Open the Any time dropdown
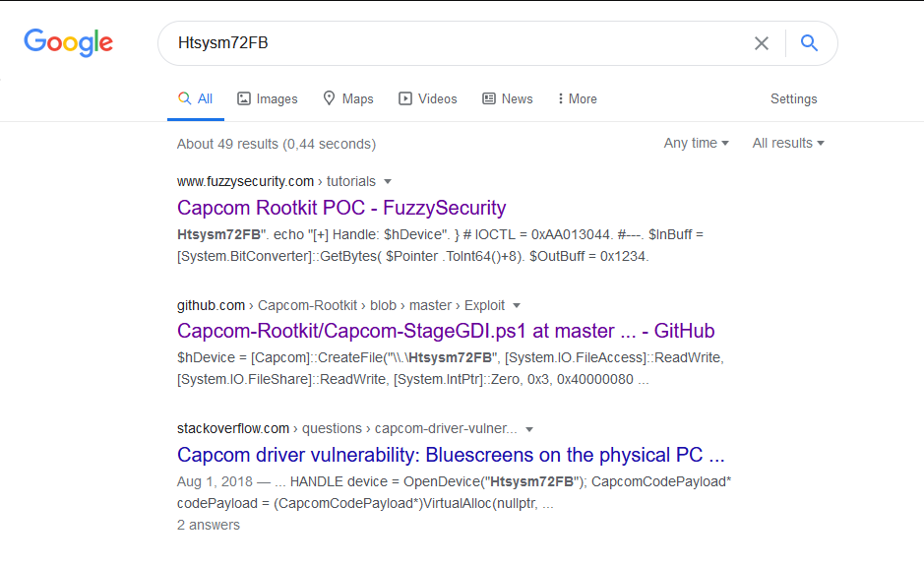The image size is (924, 568). (697, 143)
